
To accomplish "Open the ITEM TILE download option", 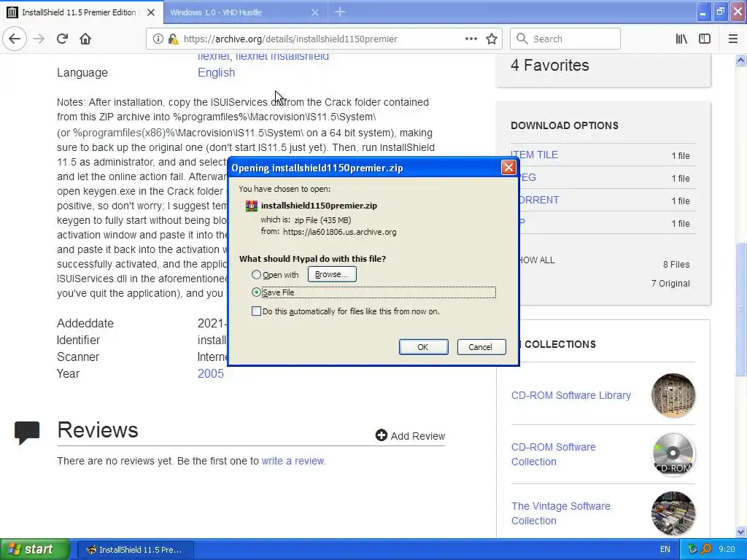I will point(534,155).
